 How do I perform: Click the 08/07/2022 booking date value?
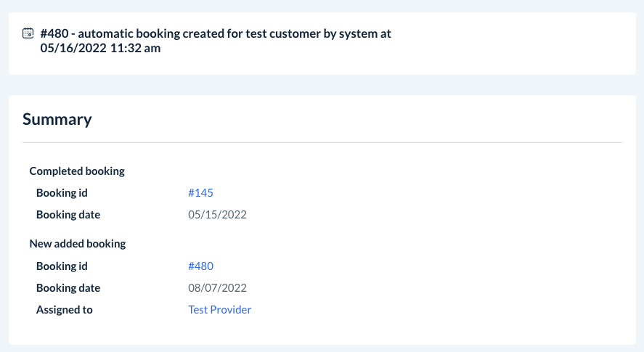click(x=218, y=288)
